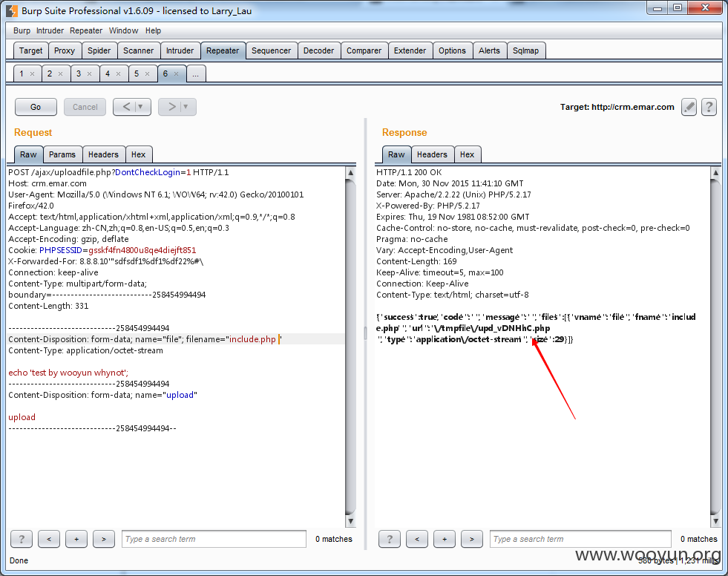Viewport: 728px width, 576px height.
Task: Send the request with Go button
Action: tap(36, 107)
